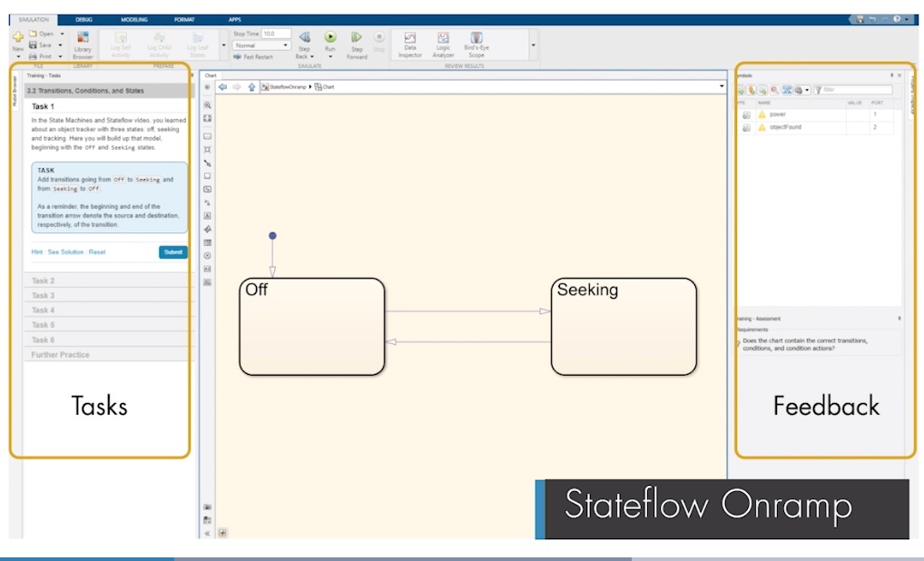The height and width of the screenshot is (561, 924).
Task: Switch to the MODELING tab
Action: (134, 19)
